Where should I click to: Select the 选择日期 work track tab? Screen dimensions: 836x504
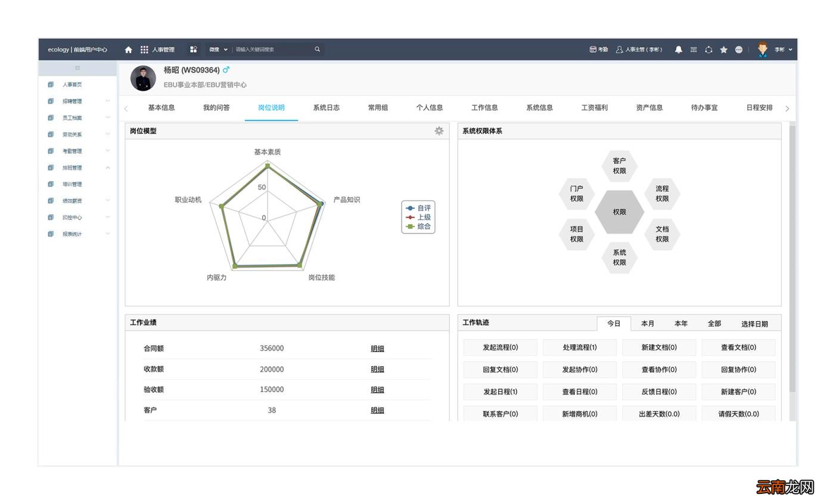tap(754, 324)
